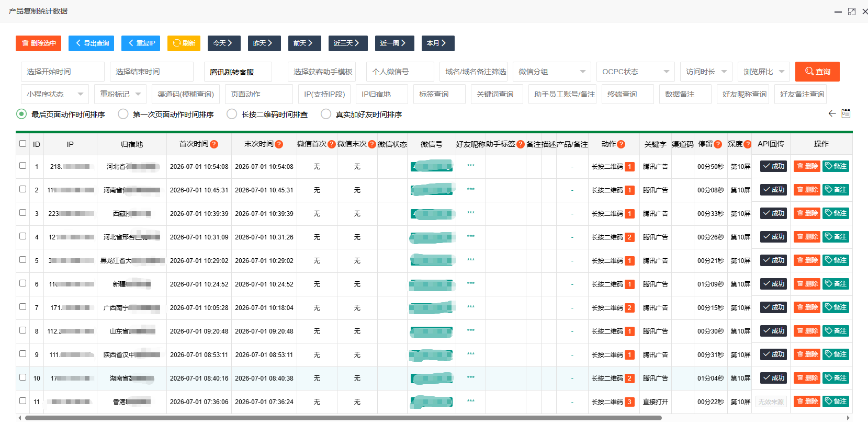Screen dimensions: 868x425
Task: Click the 重复IP button
Action: [141, 43]
